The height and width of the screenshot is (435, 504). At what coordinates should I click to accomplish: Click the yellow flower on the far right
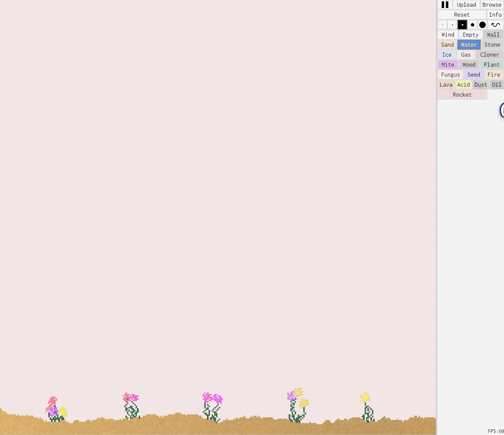point(365,397)
